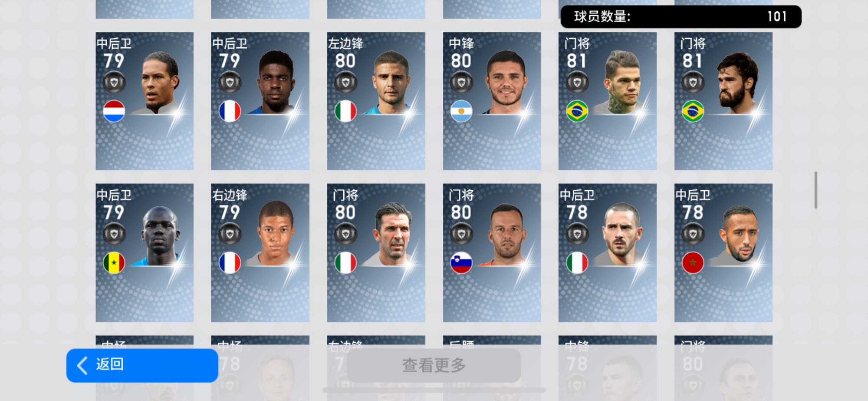Open the 79 French center back player card

pos(260,101)
